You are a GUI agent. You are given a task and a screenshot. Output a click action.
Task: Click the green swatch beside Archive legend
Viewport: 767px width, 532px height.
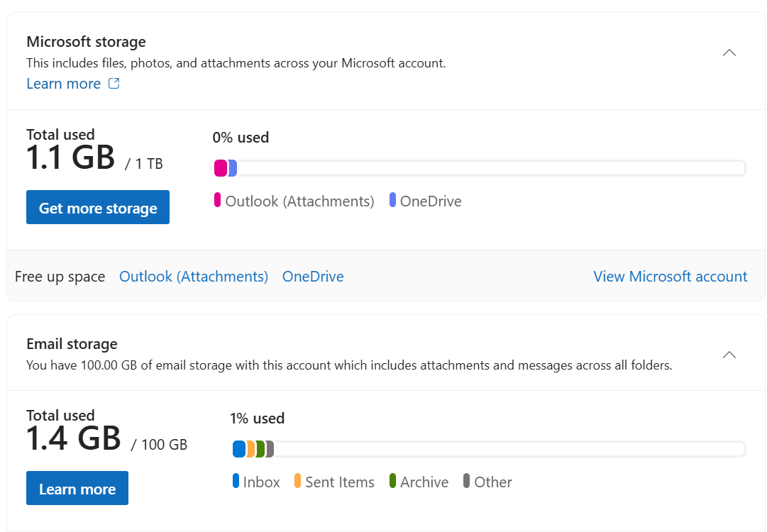point(392,480)
